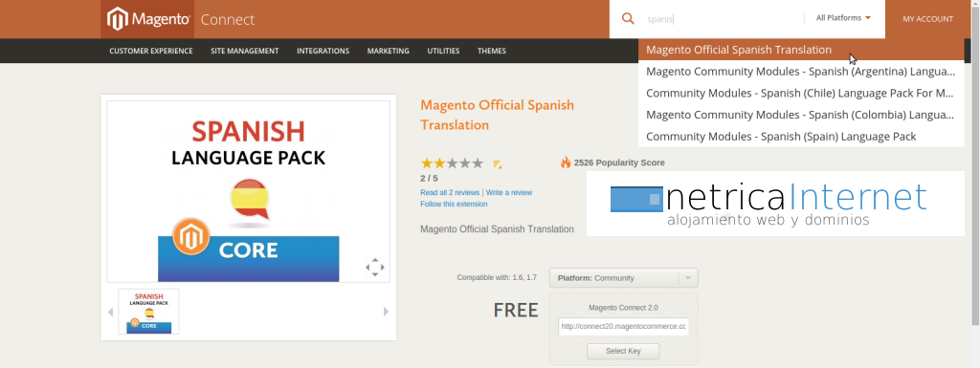
Task: Click the Connect text beside the logo
Action: 228,20
